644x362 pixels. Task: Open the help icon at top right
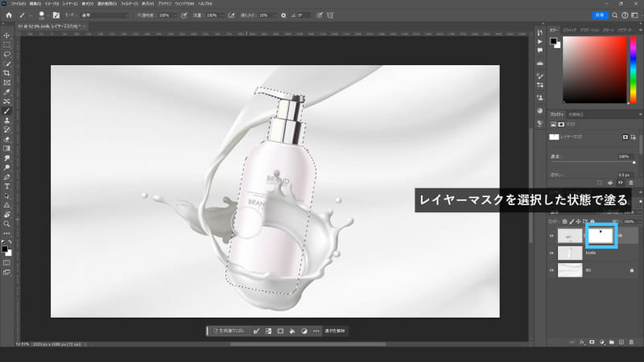pyautogui.click(x=625, y=15)
